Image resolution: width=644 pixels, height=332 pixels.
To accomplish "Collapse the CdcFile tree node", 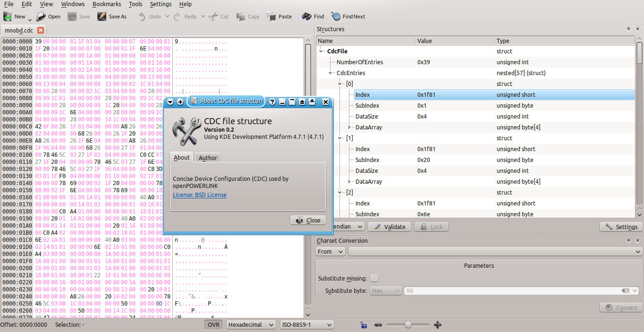I will (322, 51).
